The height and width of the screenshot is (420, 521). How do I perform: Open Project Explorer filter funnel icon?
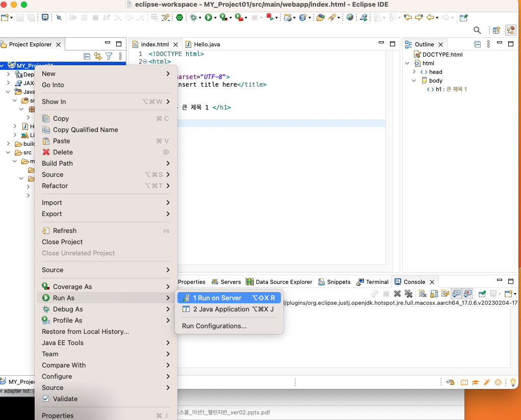click(x=109, y=56)
